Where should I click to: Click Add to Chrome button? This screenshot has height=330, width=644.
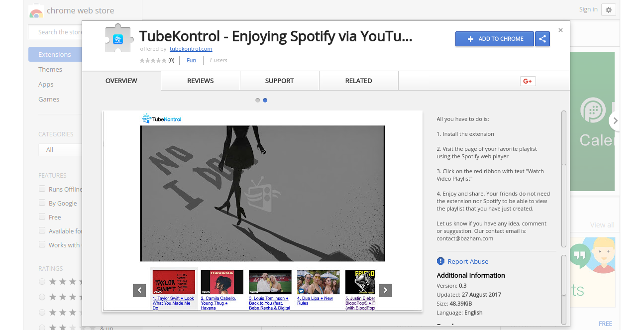(x=495, y=39)
